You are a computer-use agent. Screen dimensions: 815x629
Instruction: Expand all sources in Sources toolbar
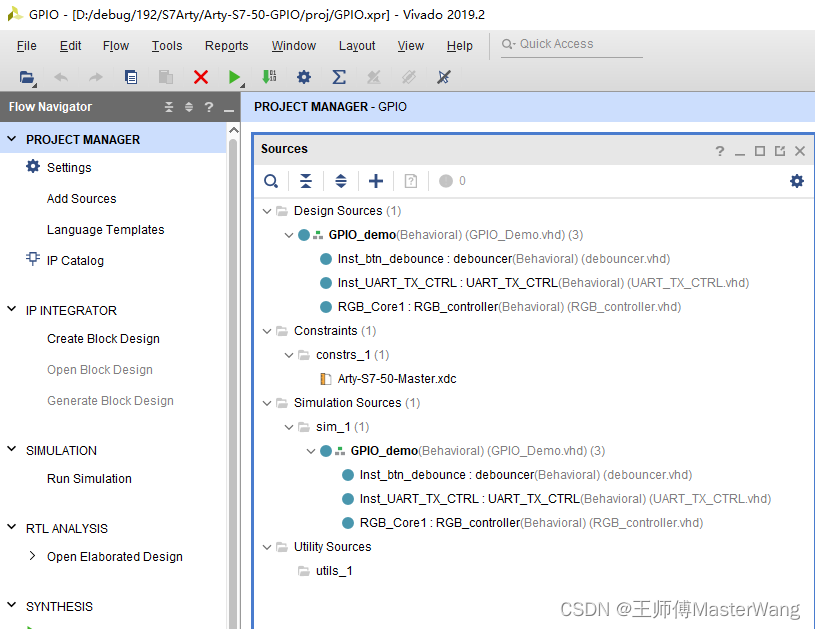point(340,181)
